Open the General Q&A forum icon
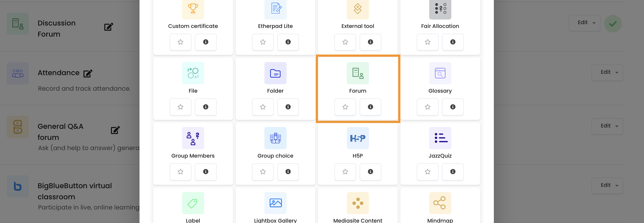This screenshot has width=644, height=223. 17,127
